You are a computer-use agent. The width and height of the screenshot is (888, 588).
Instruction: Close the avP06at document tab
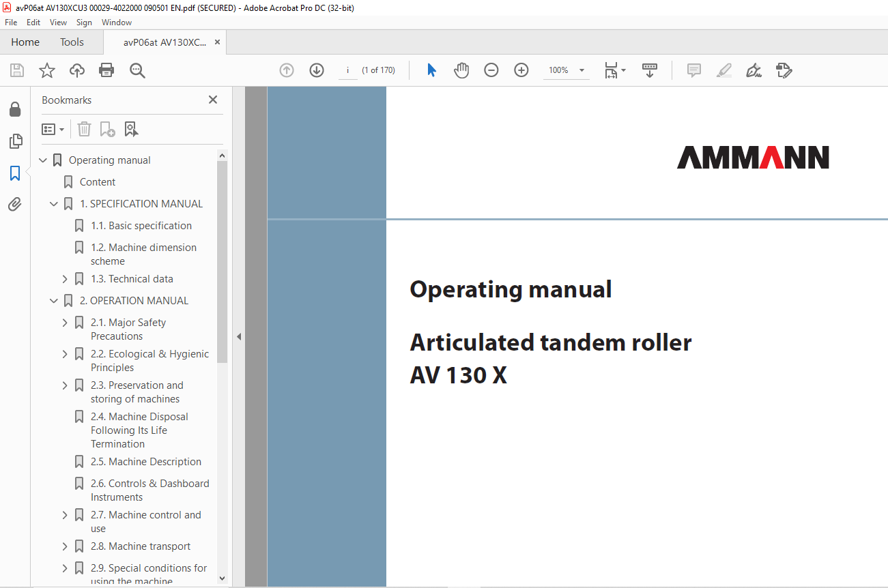point(217,42)
